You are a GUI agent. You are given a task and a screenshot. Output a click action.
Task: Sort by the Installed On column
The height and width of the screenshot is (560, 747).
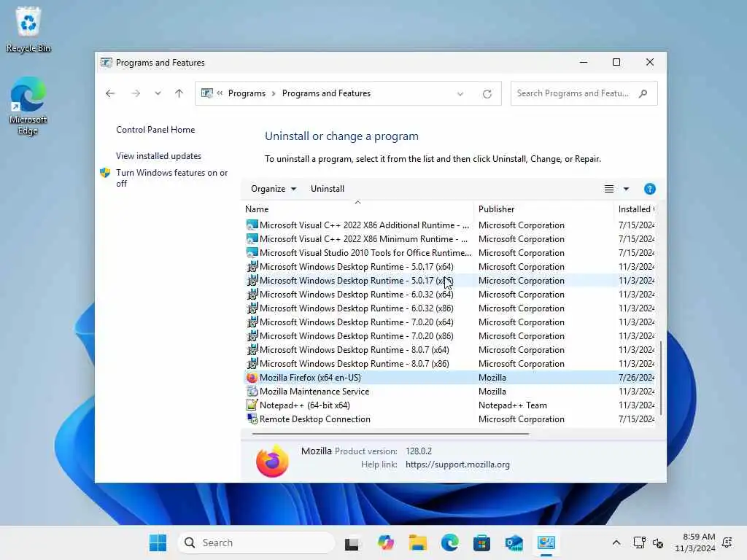click(635, 209)
